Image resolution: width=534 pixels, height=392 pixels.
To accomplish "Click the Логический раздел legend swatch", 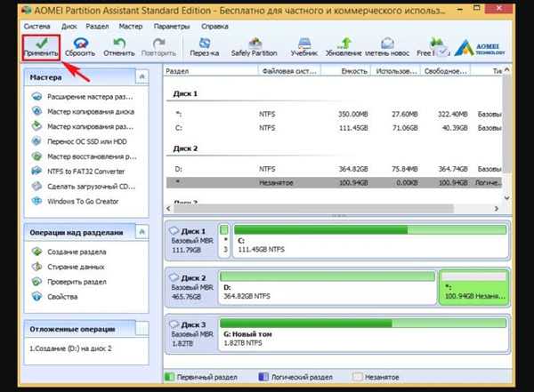I will coord(263,377).
